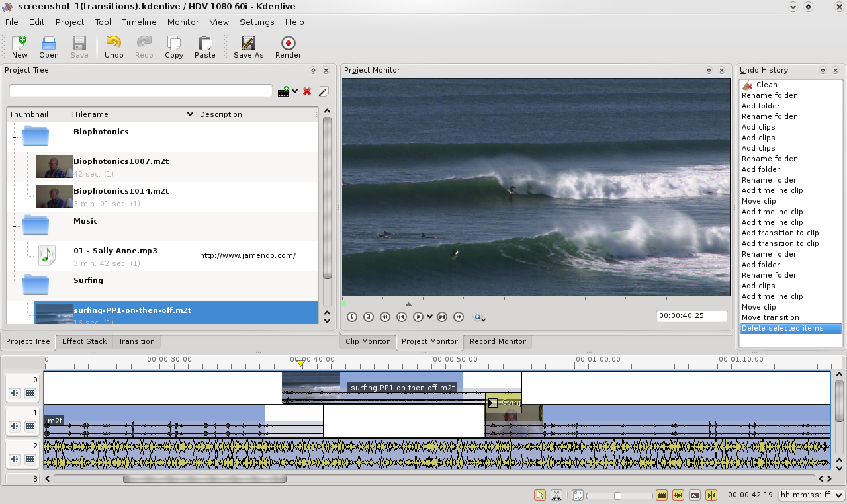This screenshot has height=504, width=847.
Task: Collapse the Music folder in Project Tree
Action: coord(14,225)
